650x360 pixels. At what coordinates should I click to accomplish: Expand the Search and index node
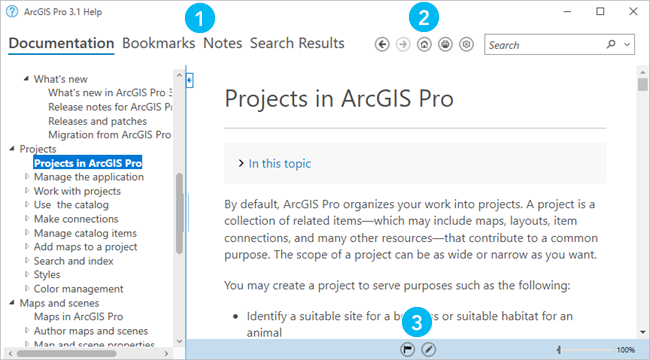pos(27,260)
